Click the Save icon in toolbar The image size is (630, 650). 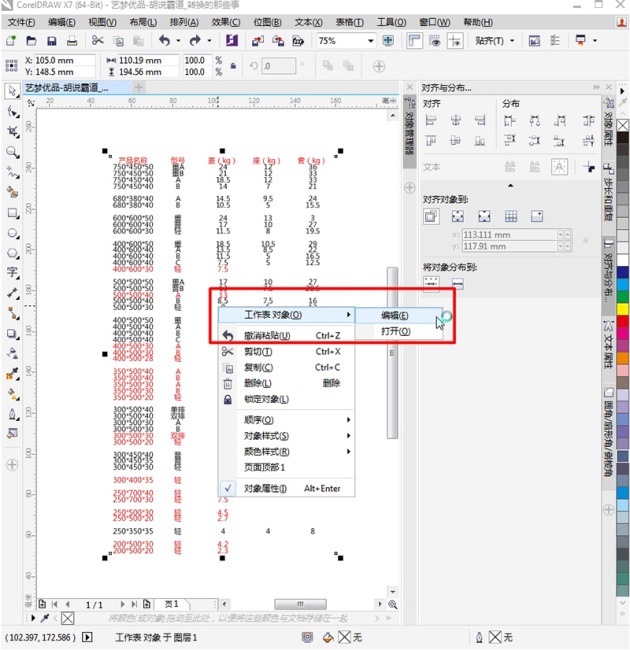(x=51, y=41)
